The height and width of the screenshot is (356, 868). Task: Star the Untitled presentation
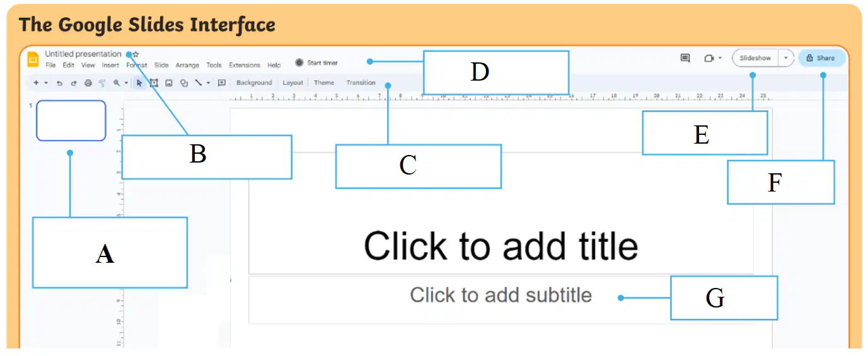136,54
